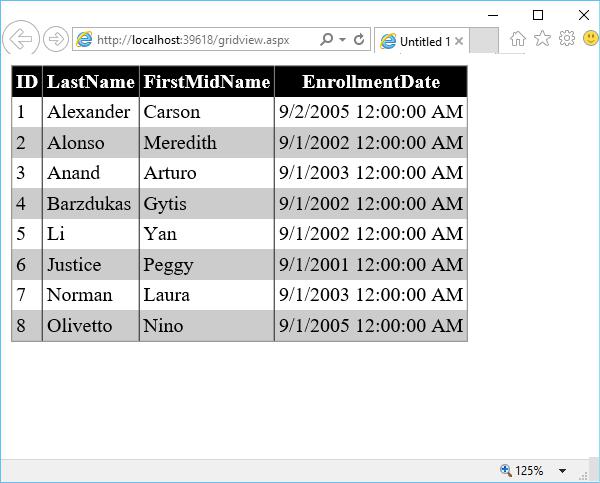Click the browser Forward arrow button
The height and width of the screenshot is (483, 600).
pyautogui.click(x=56, y=39)
